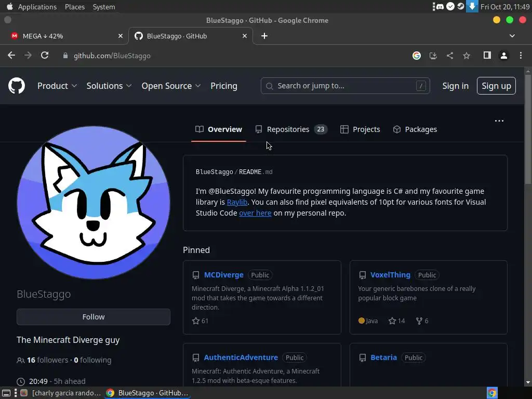
Task: Close the MEGA 42% tab
Action: pos(121,36)
